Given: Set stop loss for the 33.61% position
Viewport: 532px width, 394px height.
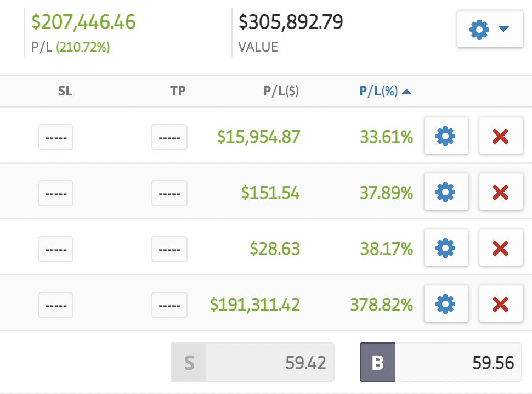Looking at the screenshot, I should 56,137.
